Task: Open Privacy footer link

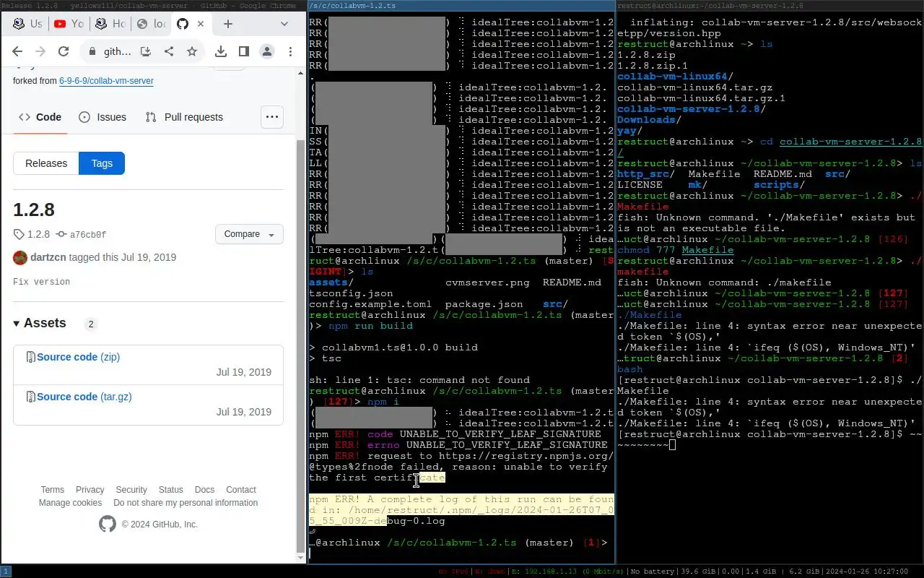Action: [90, 490]
